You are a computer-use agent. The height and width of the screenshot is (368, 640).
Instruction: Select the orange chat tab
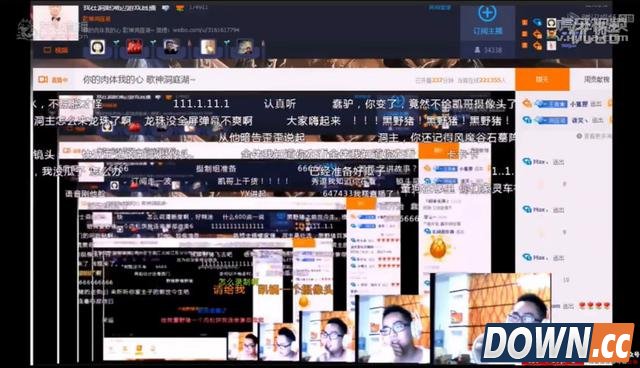click(542, 80)
